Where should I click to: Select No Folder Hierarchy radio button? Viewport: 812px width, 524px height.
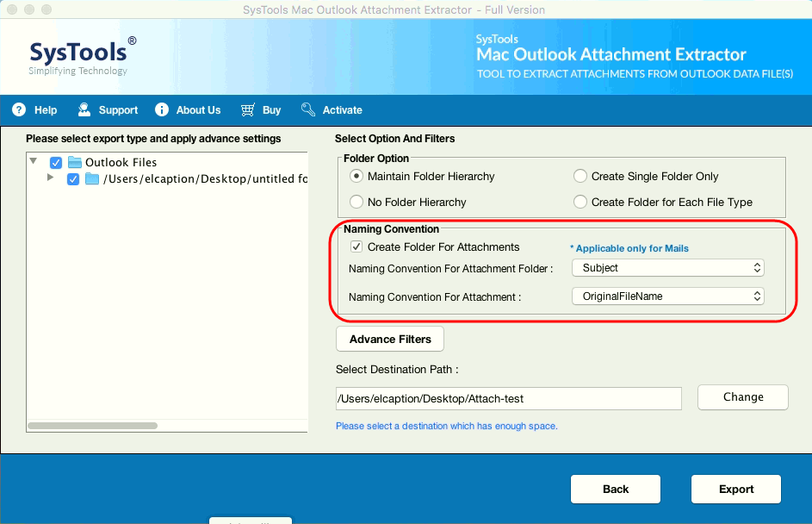[x=356, y=202]
